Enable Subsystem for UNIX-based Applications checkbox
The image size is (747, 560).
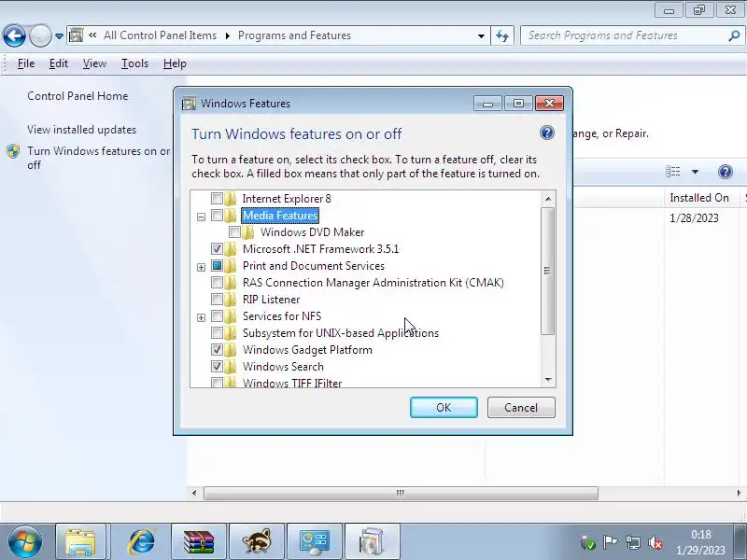tap(217, 332)
